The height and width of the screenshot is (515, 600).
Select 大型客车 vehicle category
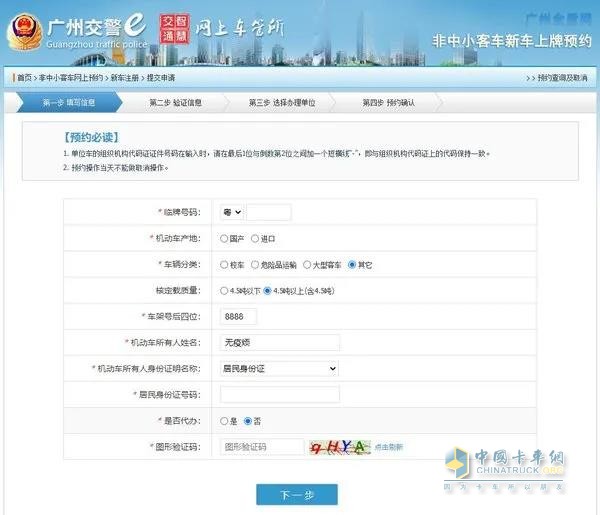tap(308, 265)
